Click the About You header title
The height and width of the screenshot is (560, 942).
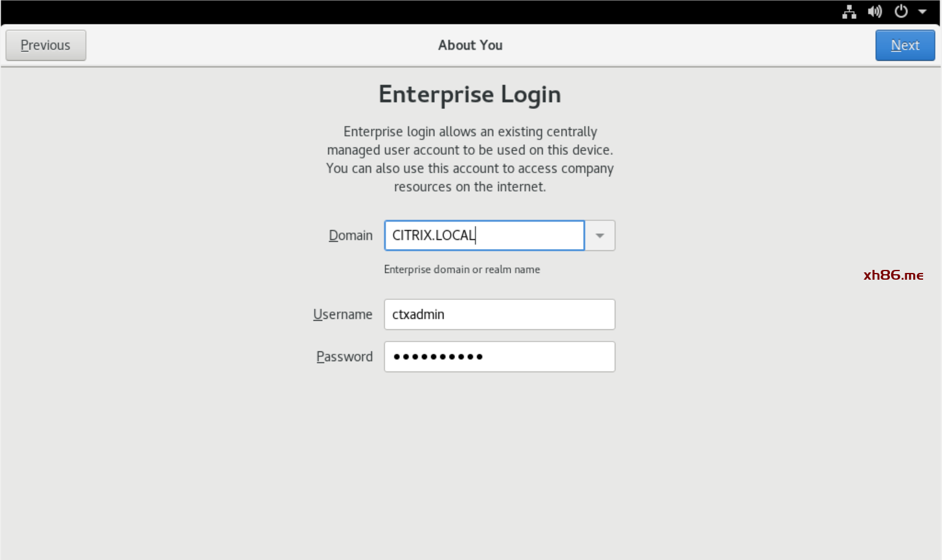tap(470, 45)
